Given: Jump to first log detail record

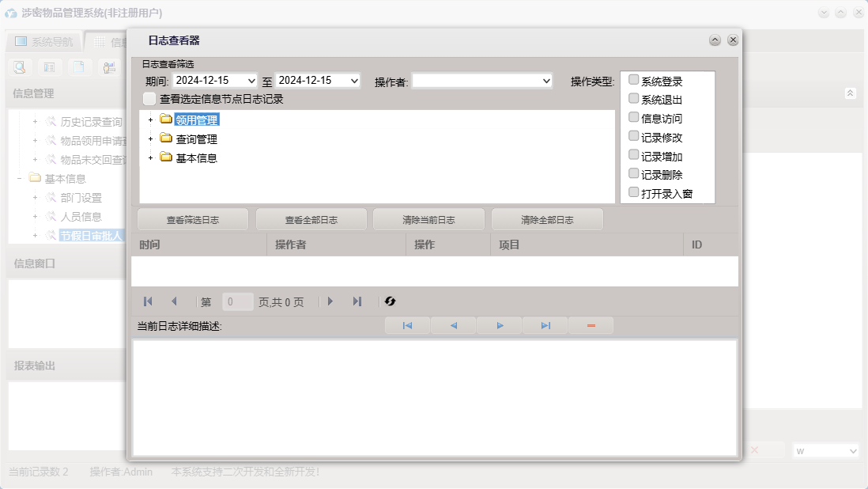Looking at the screenshot, I should (x=407, y=326).
